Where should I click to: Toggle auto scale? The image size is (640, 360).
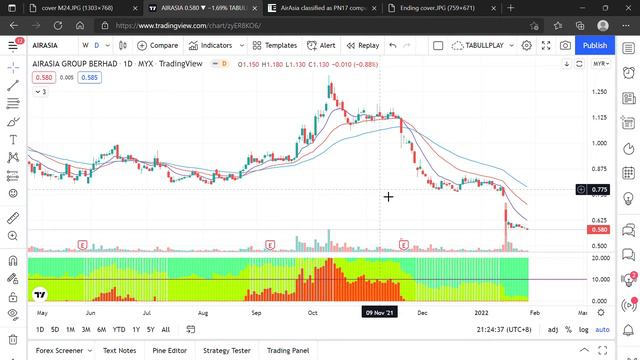(602, 329)
